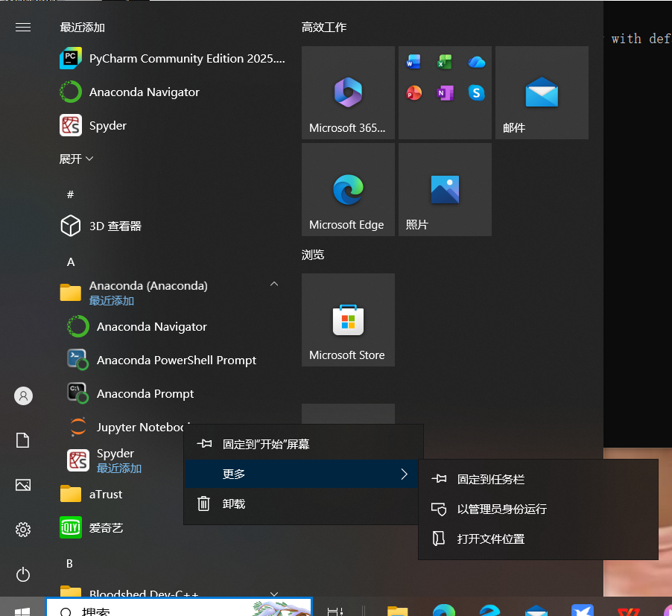Launch Word from the Office tile group

413,62
